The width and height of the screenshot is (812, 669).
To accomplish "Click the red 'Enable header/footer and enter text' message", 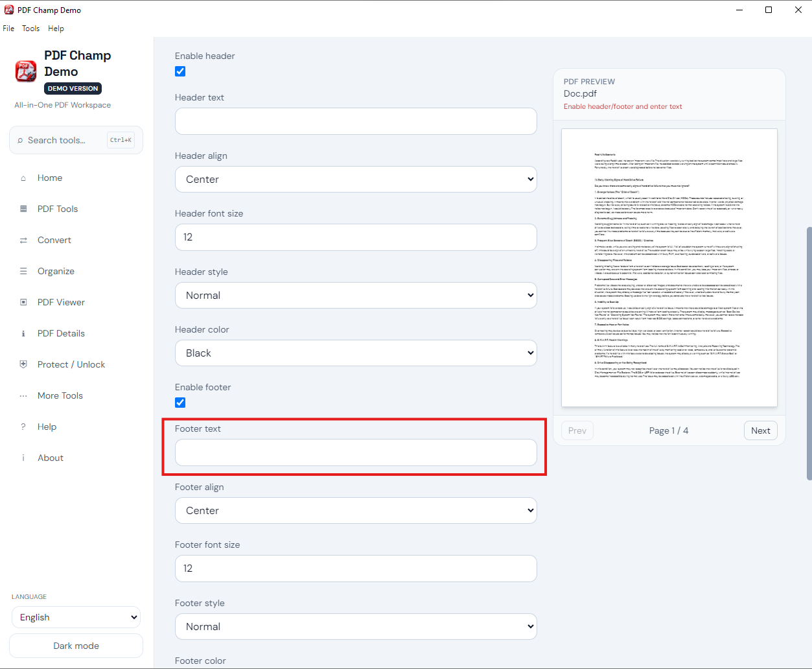I will pos(623,106).
